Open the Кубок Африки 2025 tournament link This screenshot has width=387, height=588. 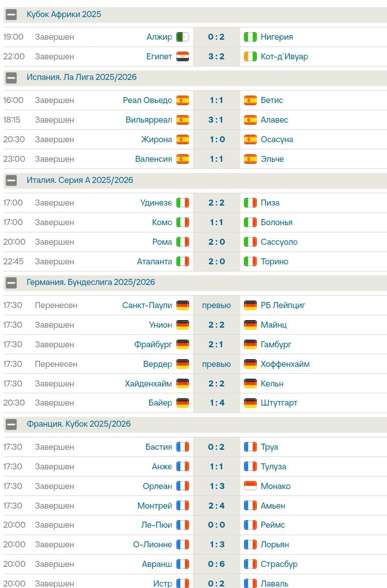pyautogui.click(x=64, y=14)
